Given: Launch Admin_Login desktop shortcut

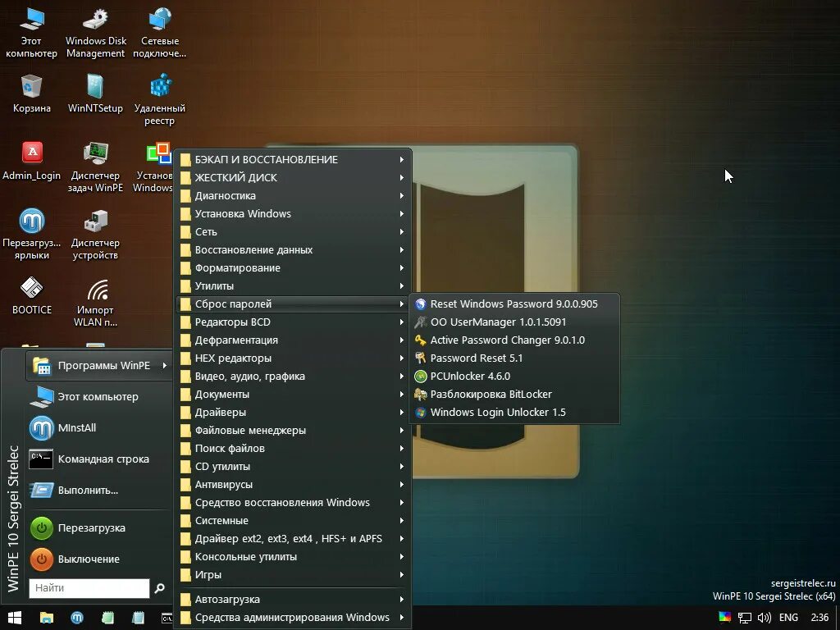Looking at the screenshot, I should pos(32,162).
